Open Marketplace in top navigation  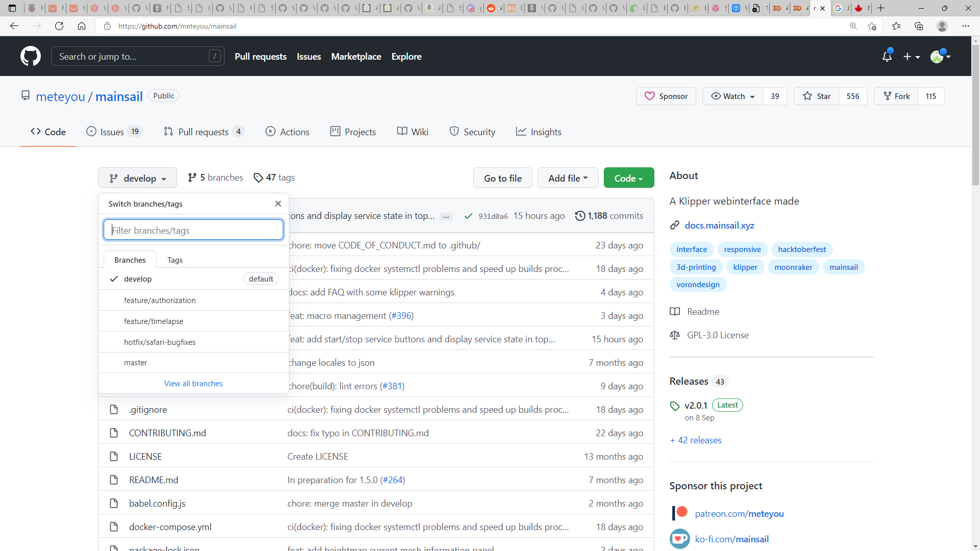click(356, 57)
